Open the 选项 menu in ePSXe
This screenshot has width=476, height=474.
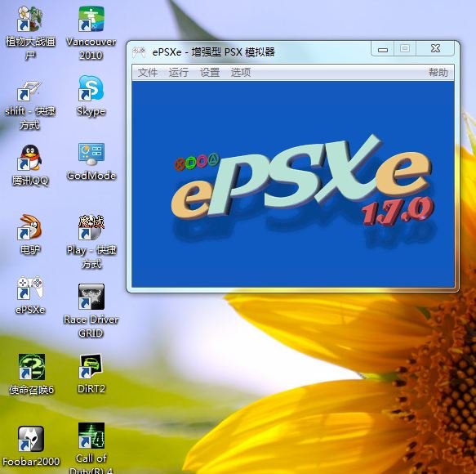(241, 73)
